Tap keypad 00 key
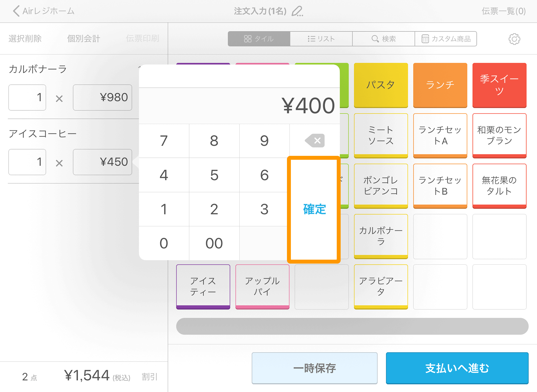 coord(214,243)
